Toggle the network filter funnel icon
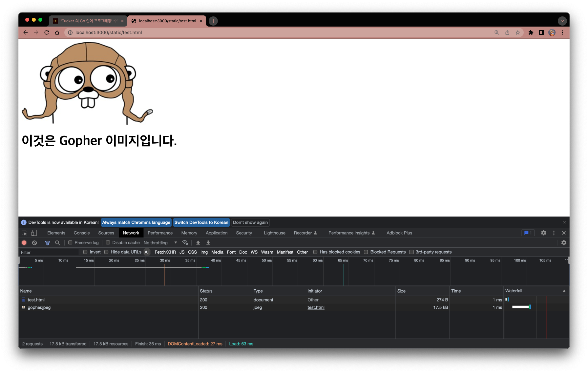The width and height of the screenshot is (588, 373). [48, 243]
